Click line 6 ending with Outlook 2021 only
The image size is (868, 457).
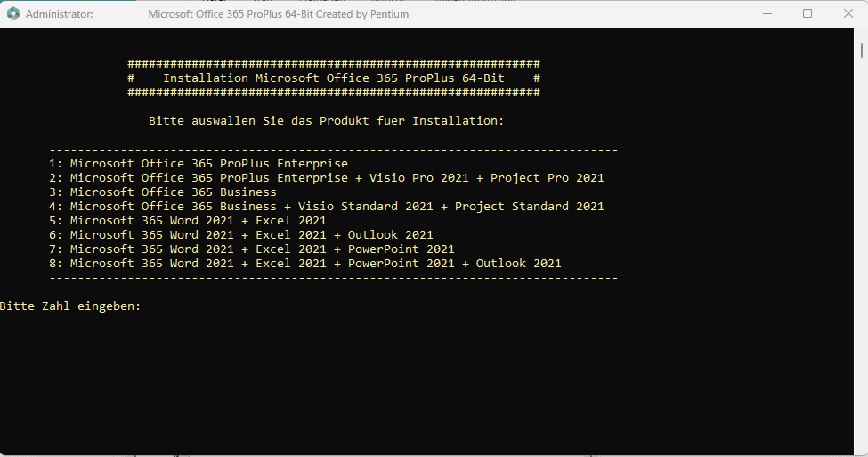240,235
